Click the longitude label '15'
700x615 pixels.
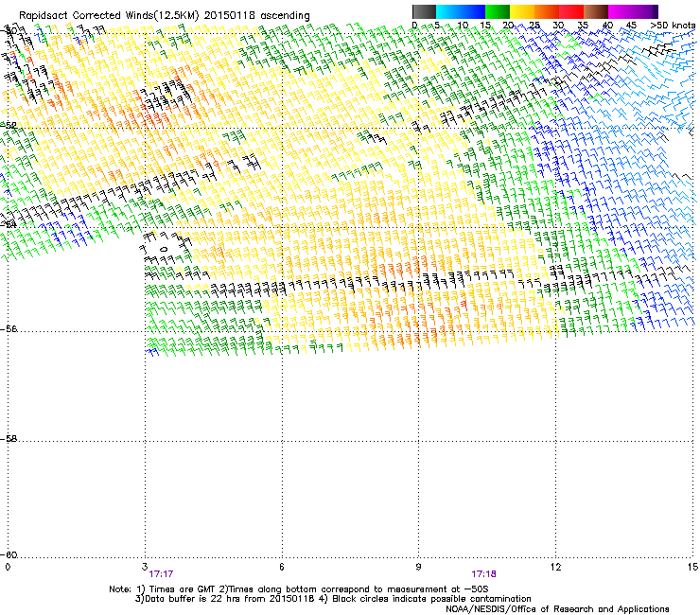pos(692,567)
